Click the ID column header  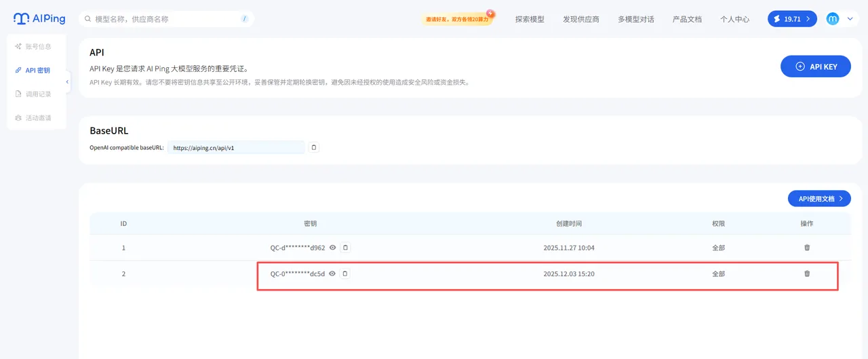point(123,223)
